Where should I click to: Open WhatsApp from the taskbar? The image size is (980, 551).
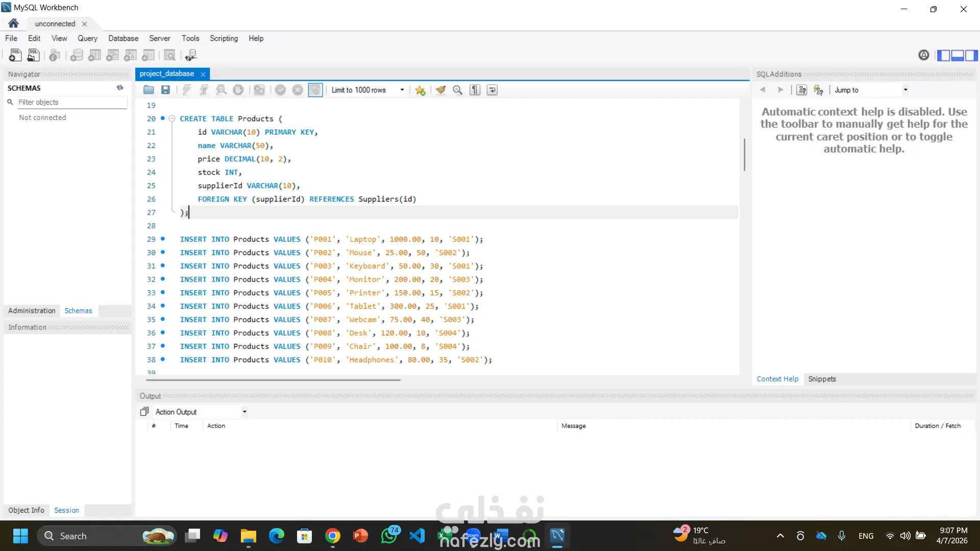tap(389, 536)
